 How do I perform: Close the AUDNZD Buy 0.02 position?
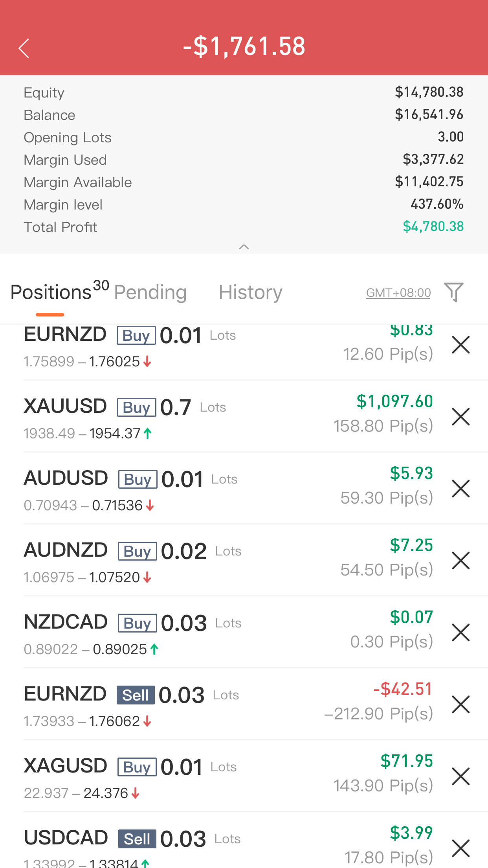460,561
